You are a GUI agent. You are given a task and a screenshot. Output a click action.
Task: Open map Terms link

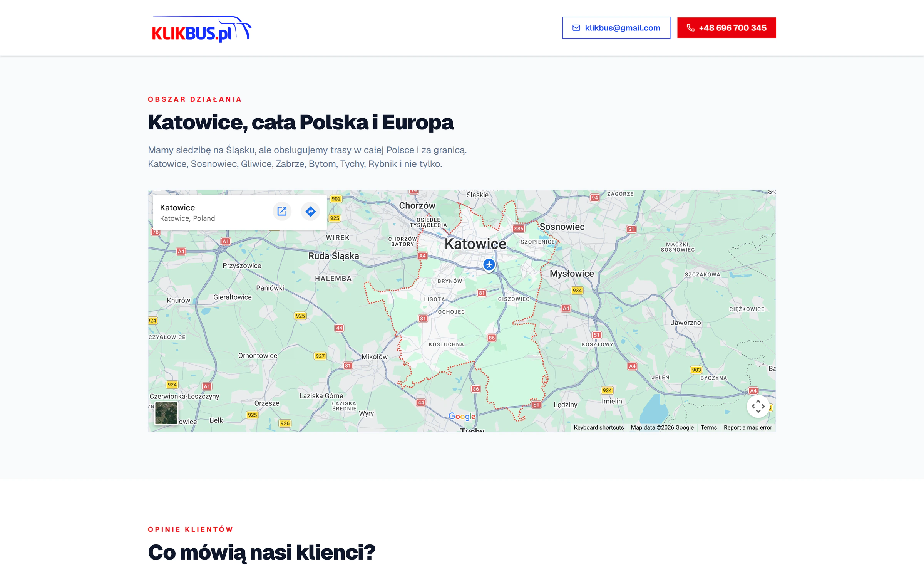coord(708,427)
